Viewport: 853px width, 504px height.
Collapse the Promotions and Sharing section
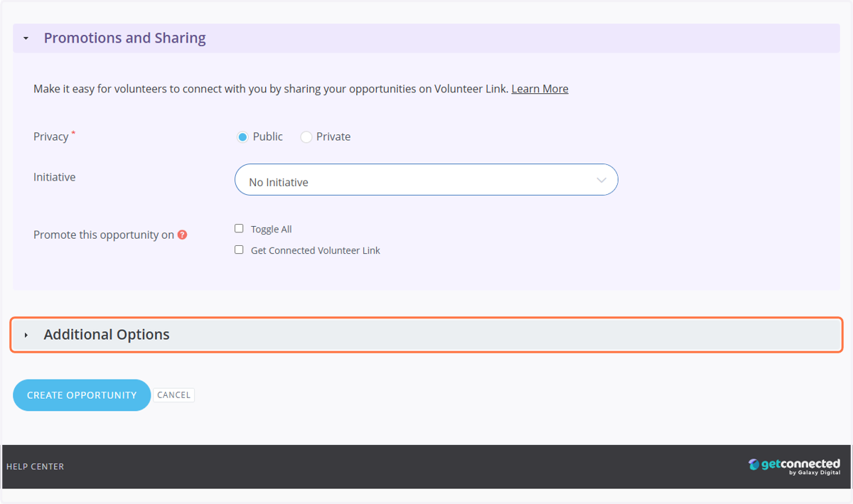(x=426, y=38)
